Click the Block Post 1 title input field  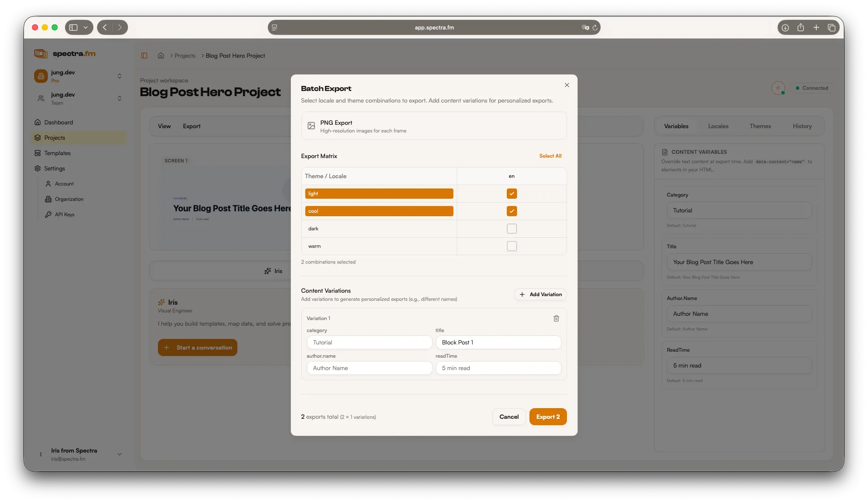498,342
